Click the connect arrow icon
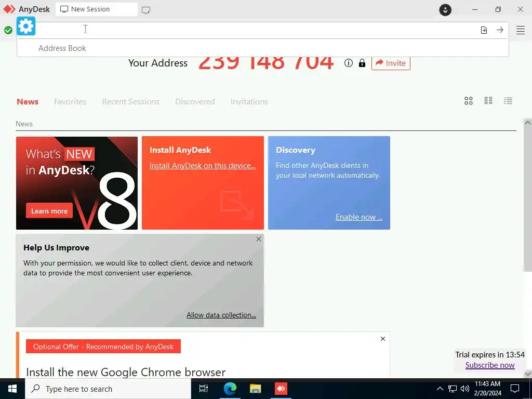 click(x=500, y=30)
